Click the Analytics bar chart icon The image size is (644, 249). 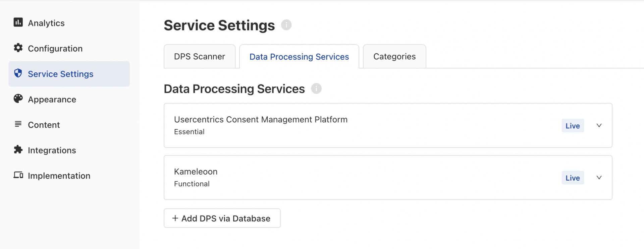18,22
